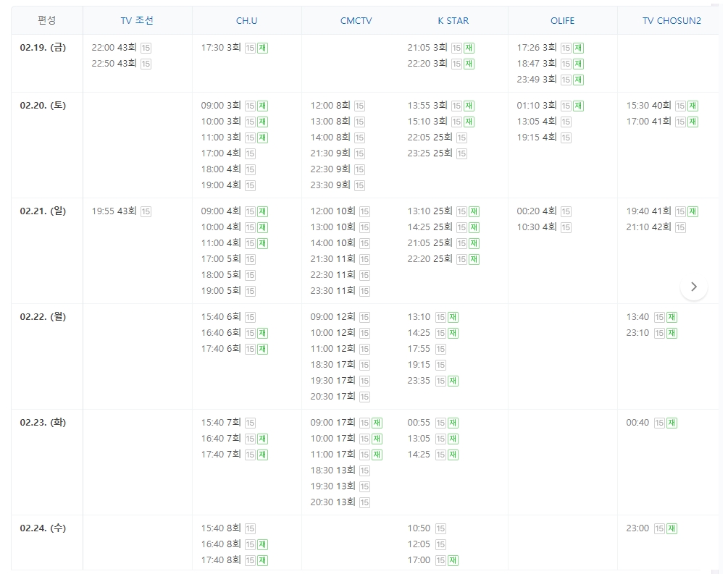Click CMCTV 21:30 9회 entry

click(x=330, y=153)
